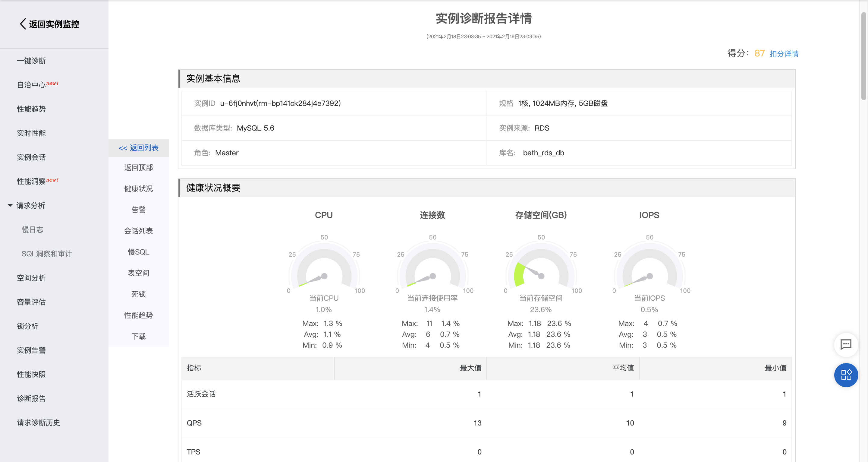Click << 返回列表 link
This screenshot has height=462, width=868.
point(139,148)
